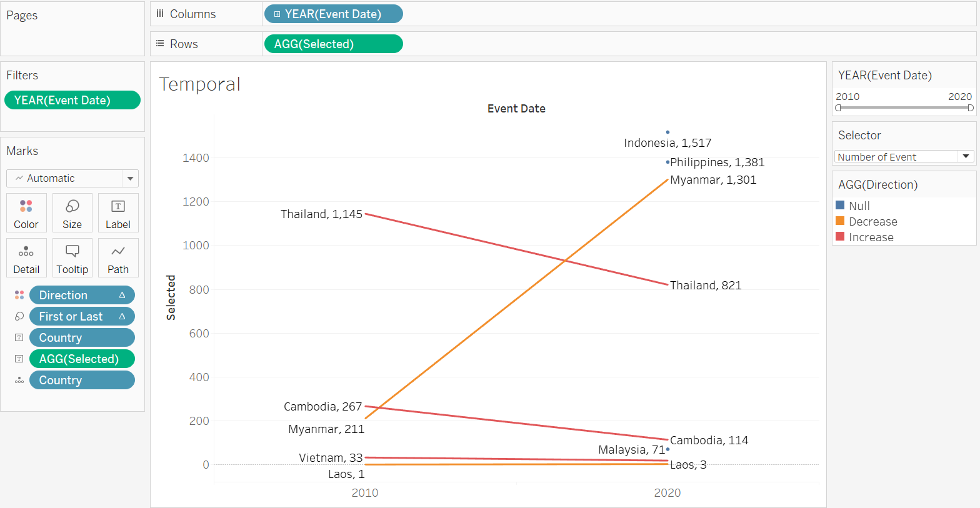Viewport: 980px width, 508px height.
Task: Expand the YEAR(Event Date) pill plus icon
Action: coord(277,14)
